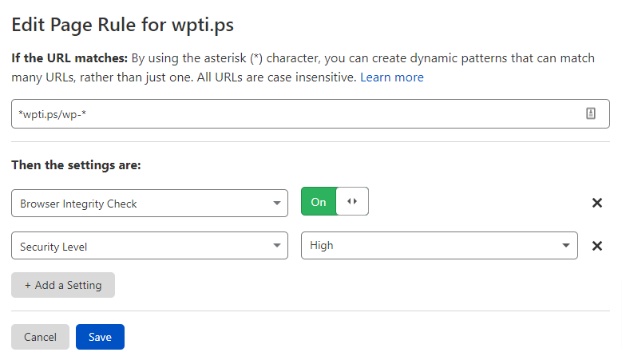Image resolution: width=622 pixels, height=364 pixels.
Task: Save the page rule
Action: (100, 337)
